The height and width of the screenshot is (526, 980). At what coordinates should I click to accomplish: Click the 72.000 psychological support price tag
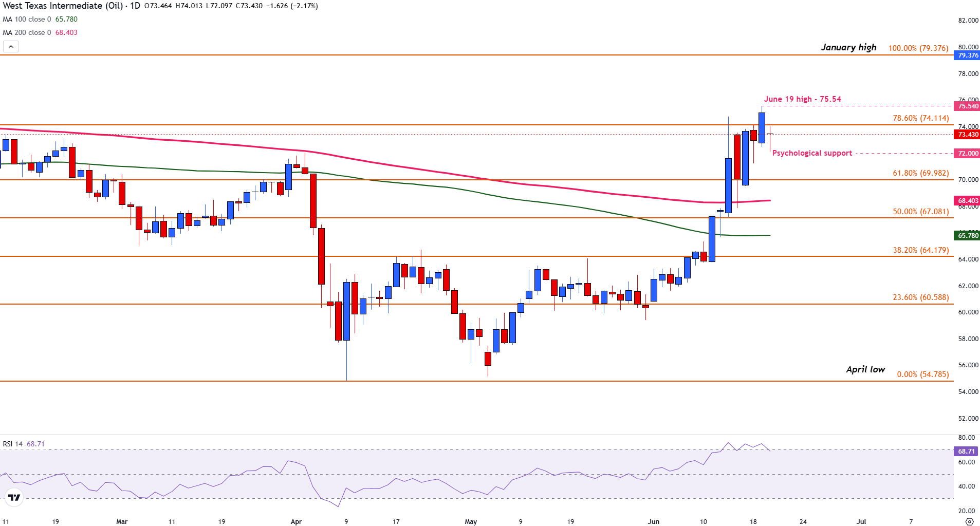[x=967, y=154]
